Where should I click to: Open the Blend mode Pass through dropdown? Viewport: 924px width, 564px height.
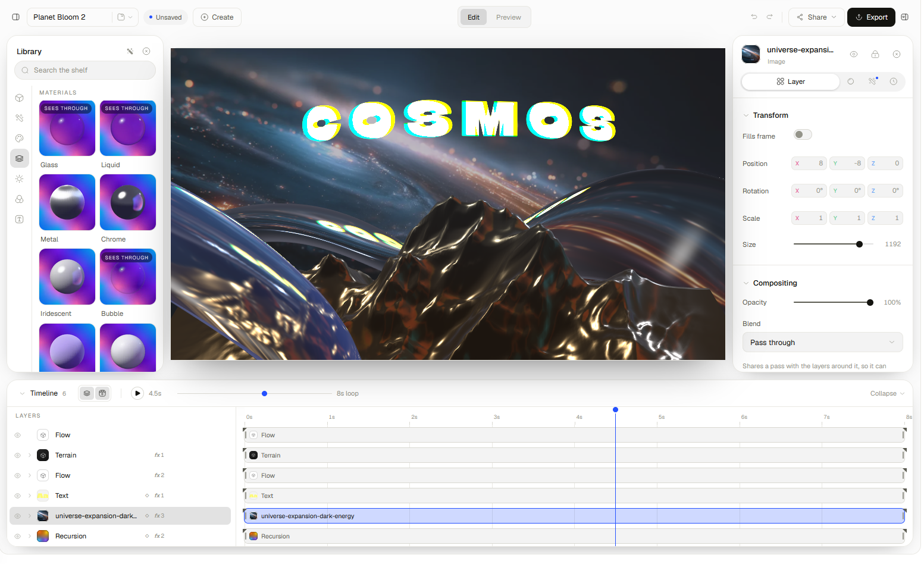(x=822, y=343)
